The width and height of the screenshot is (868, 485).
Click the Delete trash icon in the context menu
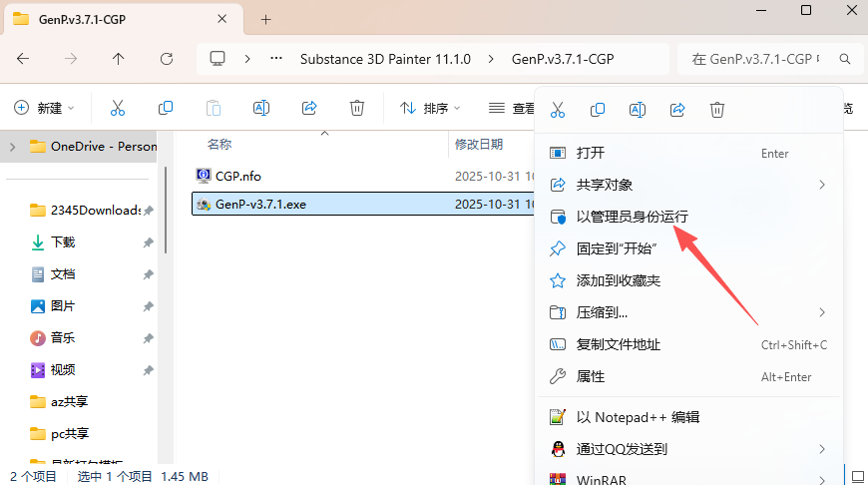717,110
